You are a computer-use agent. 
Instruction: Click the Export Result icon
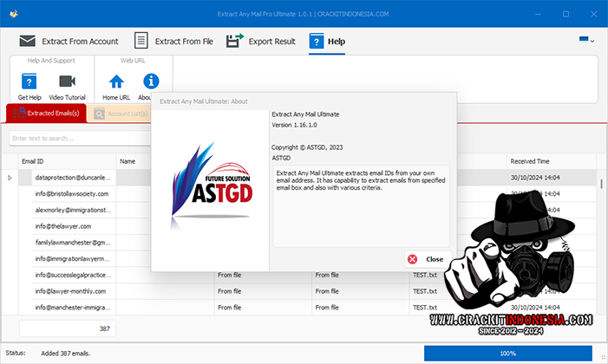[x=234, y=41]
